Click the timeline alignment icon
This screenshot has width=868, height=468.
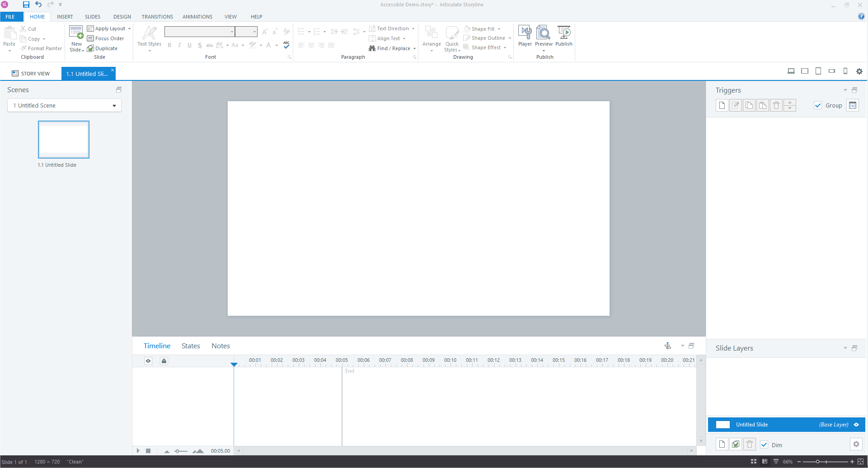coord(668,346)
